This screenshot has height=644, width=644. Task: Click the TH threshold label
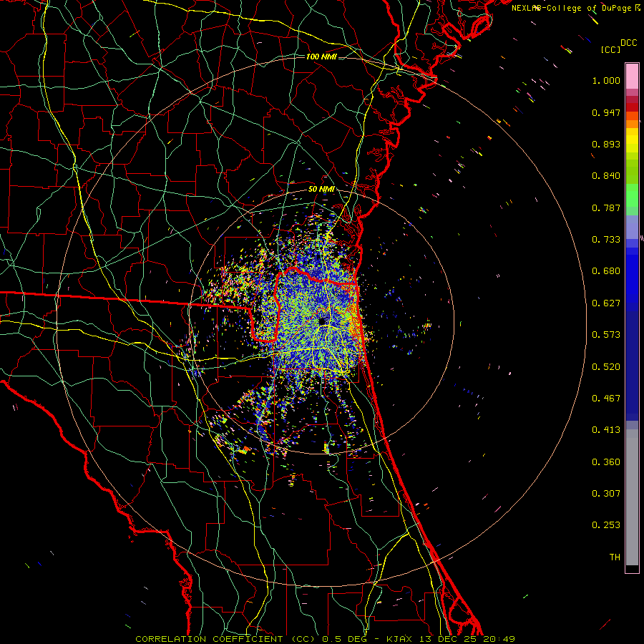pos(615,557)
